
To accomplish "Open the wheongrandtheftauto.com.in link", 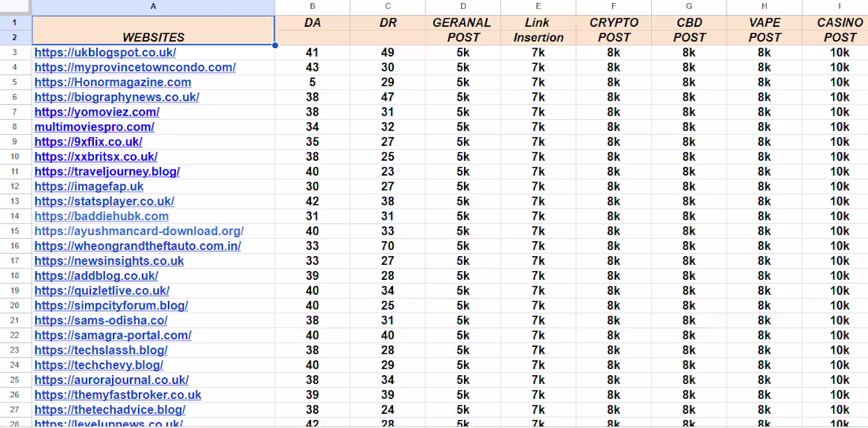I will [137, 246].
